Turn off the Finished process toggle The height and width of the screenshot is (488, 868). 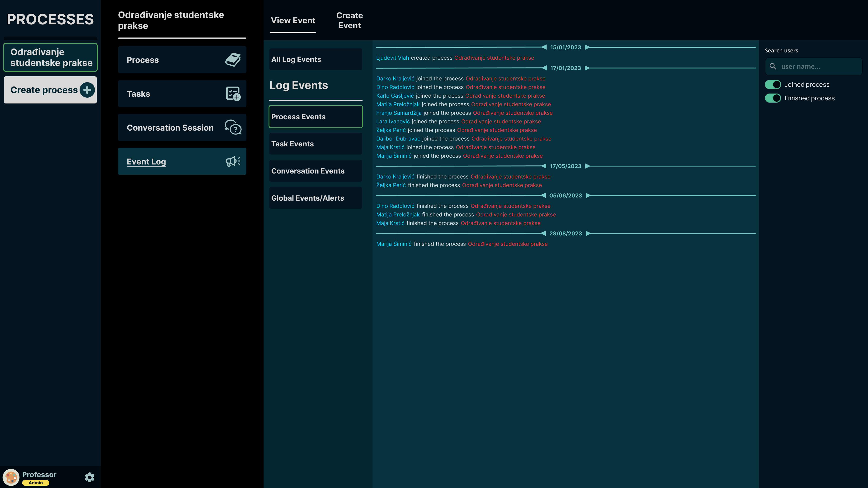(773, 98)
